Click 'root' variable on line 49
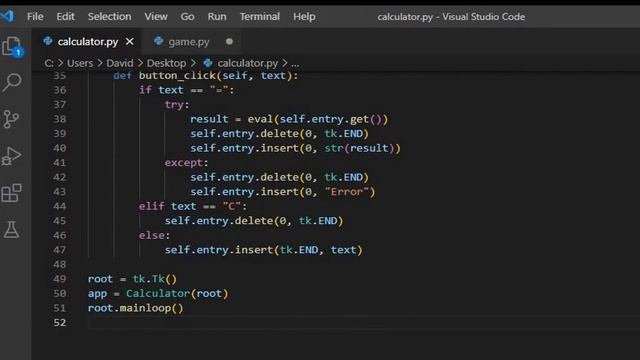This screenshot has height=360, width=640. 100,279
